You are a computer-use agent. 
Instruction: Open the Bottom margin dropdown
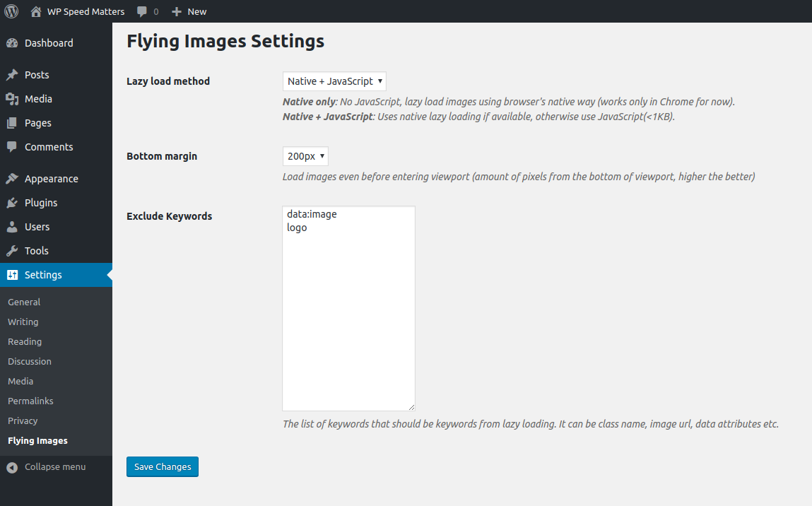(305, 156)
